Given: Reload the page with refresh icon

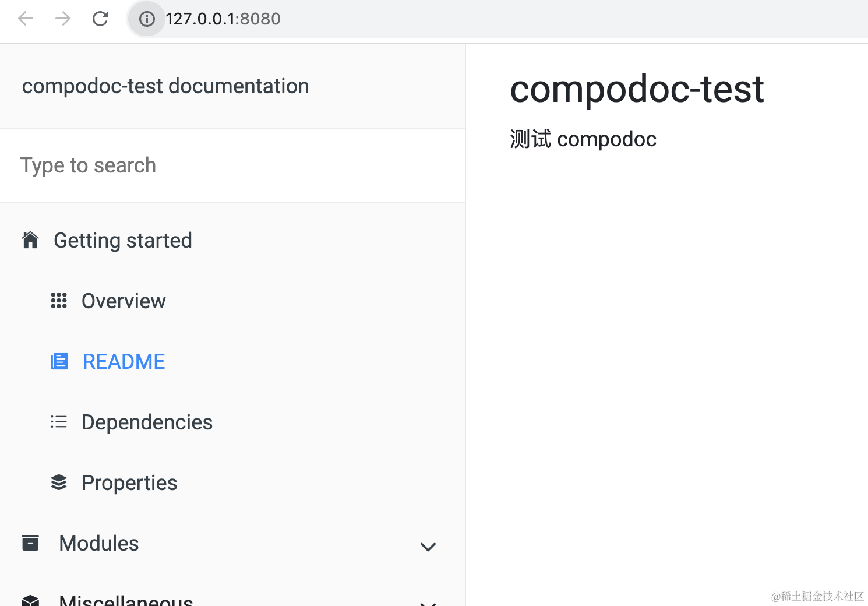Looking at the screenshot, I should pyautogui.click(x=101, y=19).
